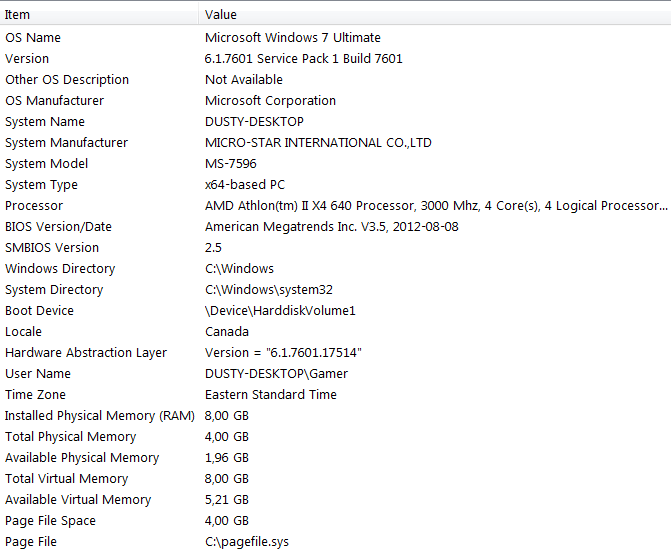Select the Boot Device row
The height and width of the screenshot is (554, 671).
(336, 311)
